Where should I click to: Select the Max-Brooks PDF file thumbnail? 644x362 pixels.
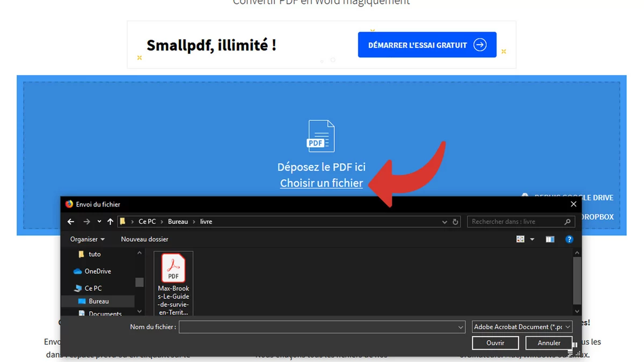pos(173,268)
